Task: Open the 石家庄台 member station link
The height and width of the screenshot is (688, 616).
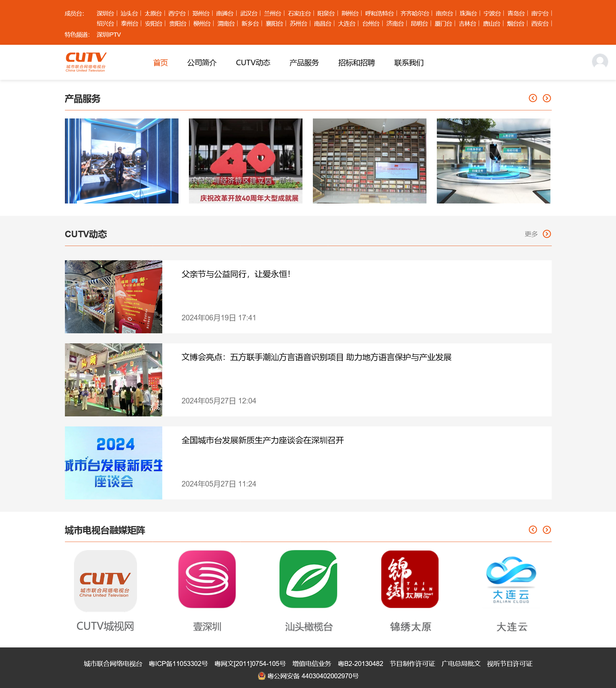Action: pos(300,14)
